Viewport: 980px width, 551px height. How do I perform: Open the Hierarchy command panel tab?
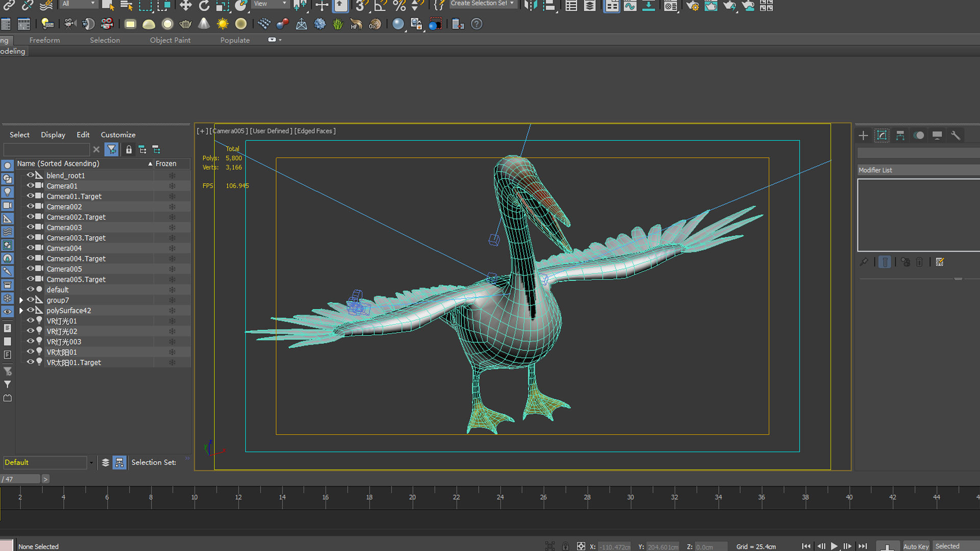[x=900, y=135]
